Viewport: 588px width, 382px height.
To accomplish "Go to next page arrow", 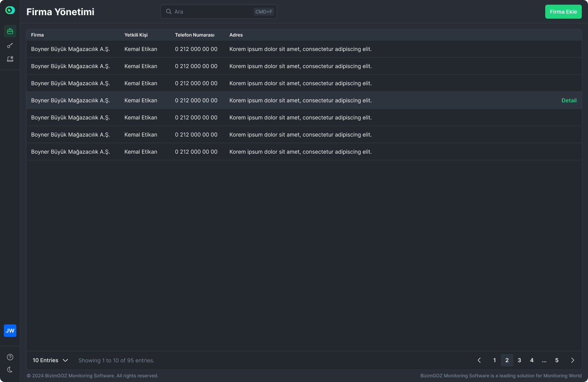I will [572, 360].
